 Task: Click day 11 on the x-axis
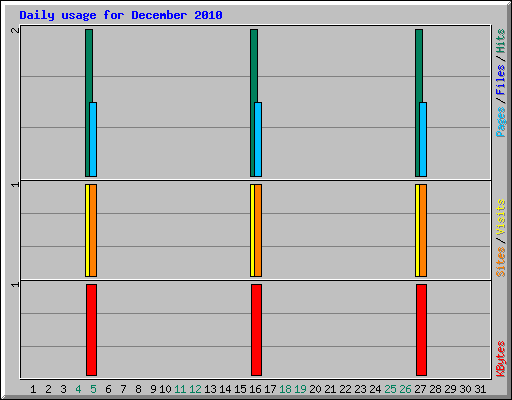click(x=180, y=389)
